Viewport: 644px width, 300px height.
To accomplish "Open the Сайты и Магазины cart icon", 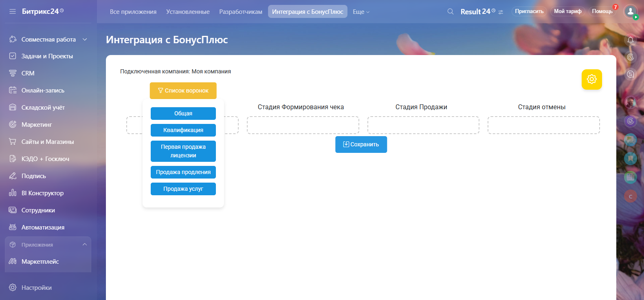I will 13,141.
